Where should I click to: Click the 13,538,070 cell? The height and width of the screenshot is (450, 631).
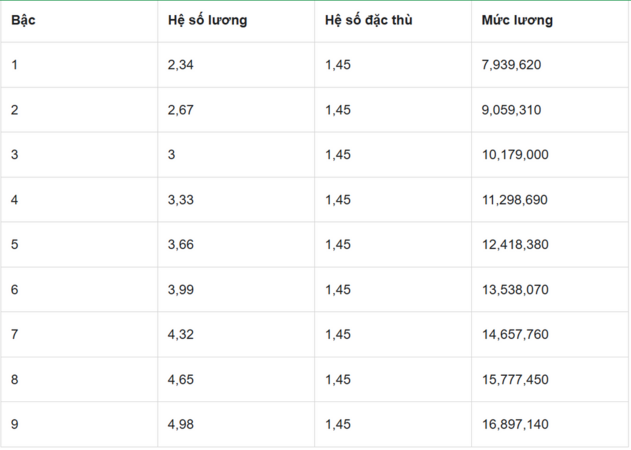(x=515, y=289)
